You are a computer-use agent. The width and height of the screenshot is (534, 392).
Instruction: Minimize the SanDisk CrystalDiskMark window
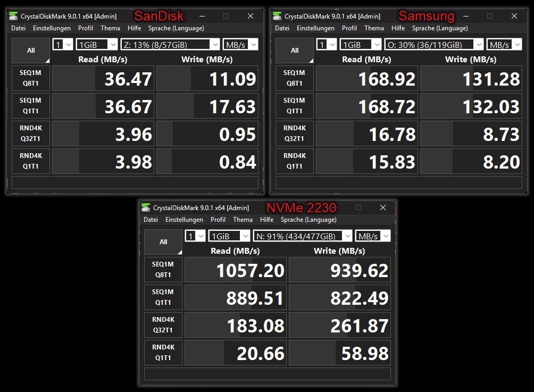[202, 16]
